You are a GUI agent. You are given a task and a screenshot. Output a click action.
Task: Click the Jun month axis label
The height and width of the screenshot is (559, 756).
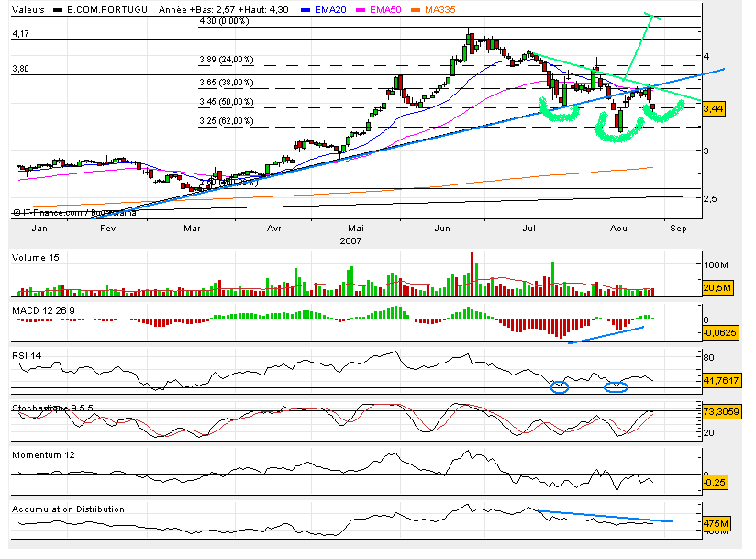coord(442,229)
